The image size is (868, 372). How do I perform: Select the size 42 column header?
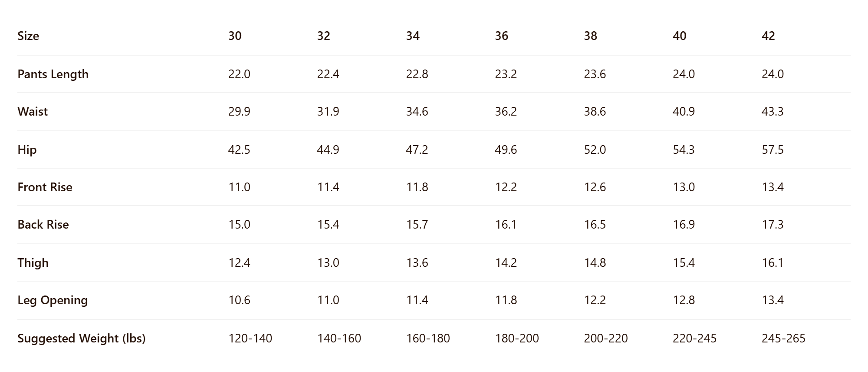(x=768, y=36)
